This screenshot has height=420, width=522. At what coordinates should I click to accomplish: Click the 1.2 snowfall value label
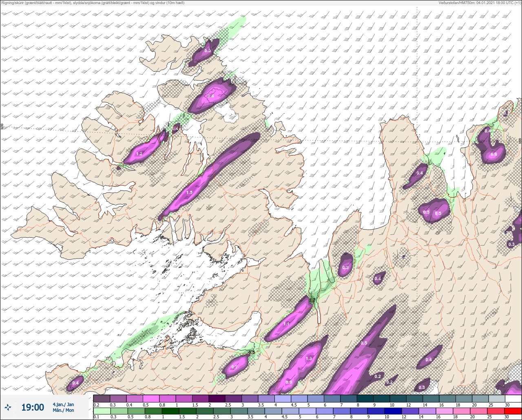click(x=139, y=154)
